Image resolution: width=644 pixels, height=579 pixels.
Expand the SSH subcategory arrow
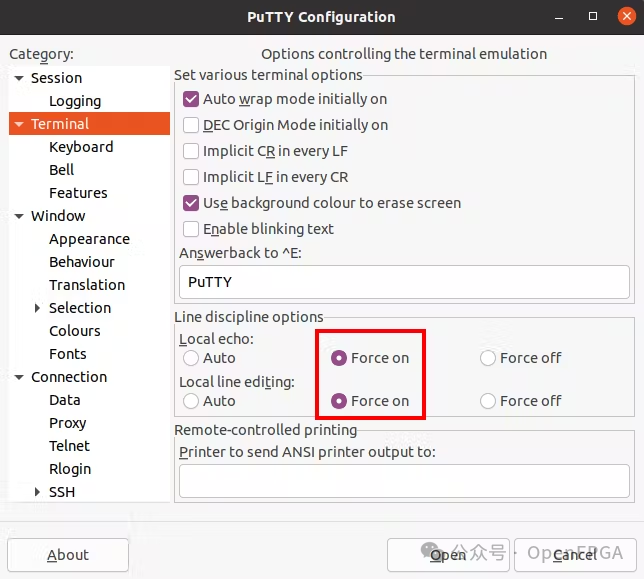pyautogui.click(x=37, y=492)
